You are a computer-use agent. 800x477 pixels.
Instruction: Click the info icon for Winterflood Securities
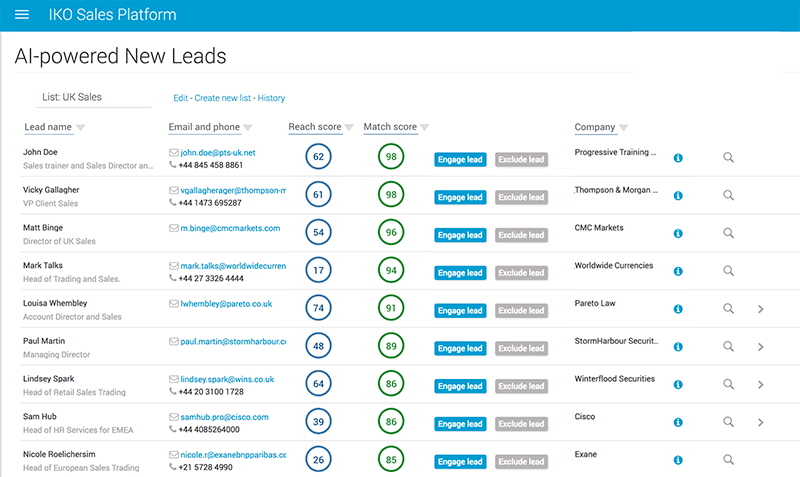click(x=678, y=385)
